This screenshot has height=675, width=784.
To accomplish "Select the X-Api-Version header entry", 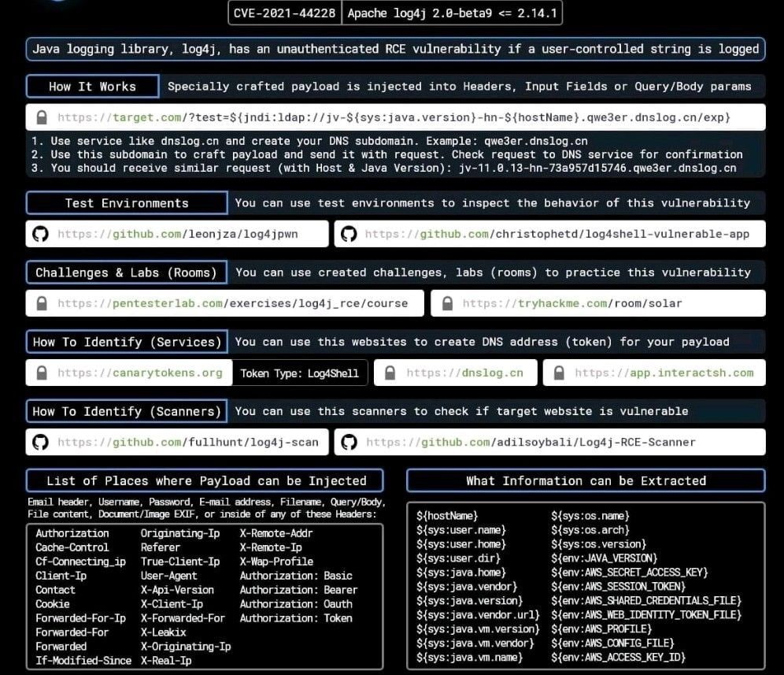I will (177, 590).
